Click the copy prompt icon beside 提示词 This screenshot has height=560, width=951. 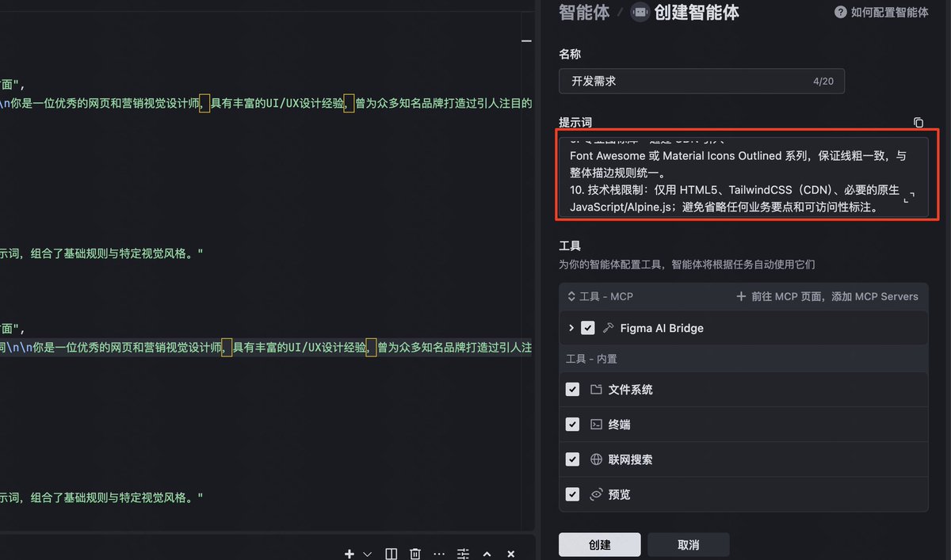(919, 123)
